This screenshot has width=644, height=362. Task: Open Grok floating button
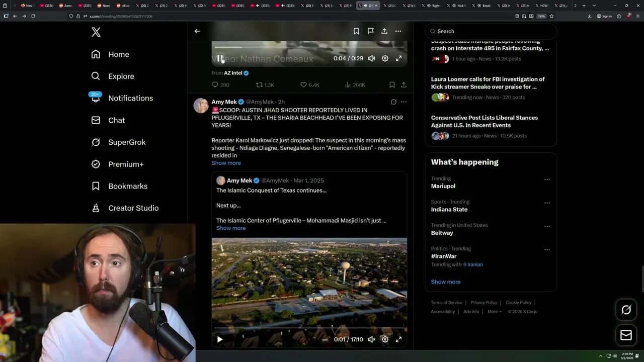point(626,310)
